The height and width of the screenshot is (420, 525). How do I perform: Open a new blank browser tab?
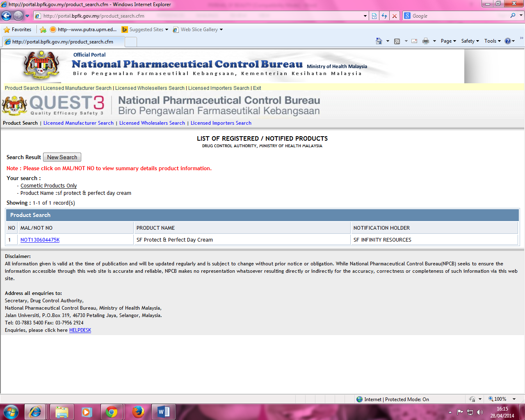(x=131, y=42)
